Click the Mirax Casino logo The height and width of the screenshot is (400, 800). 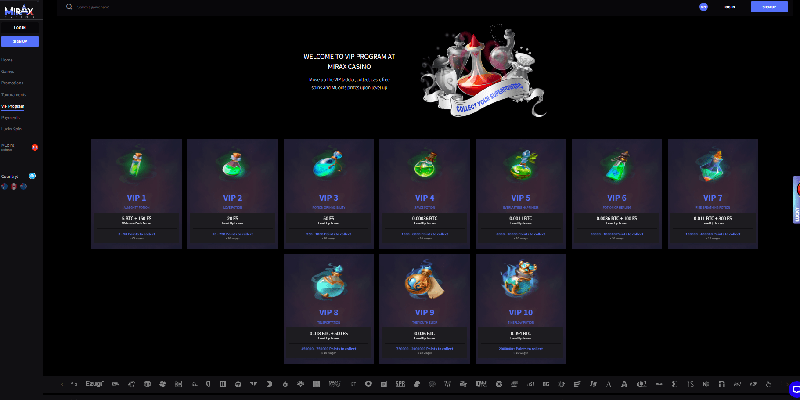click(x=19, y=10)
